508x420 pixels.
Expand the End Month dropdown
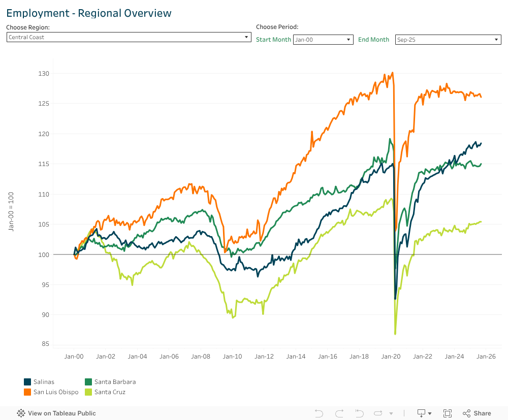pyautogui.click(x=448, y=40)
